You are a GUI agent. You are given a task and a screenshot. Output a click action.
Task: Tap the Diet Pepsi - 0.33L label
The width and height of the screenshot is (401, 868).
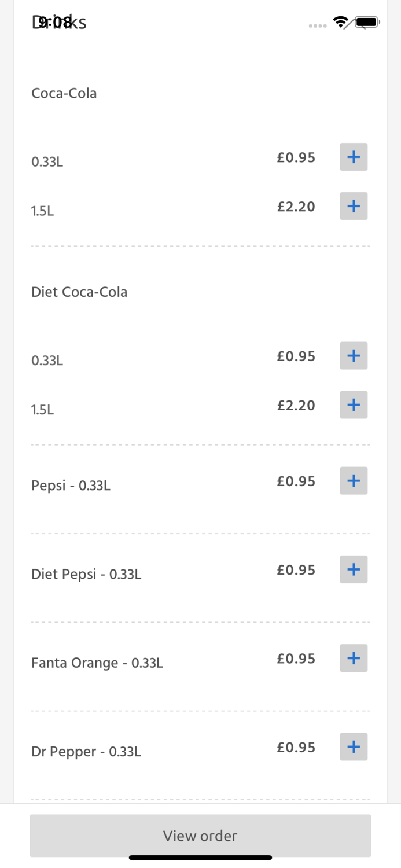86,574
